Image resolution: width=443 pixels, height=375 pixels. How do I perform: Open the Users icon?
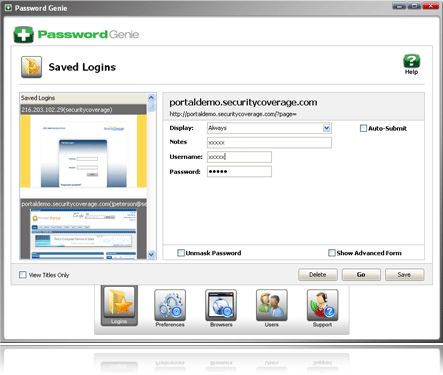(x=272, y=305)
